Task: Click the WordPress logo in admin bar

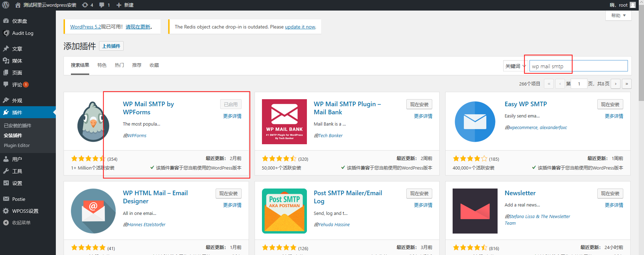Action: click(6, 5)
